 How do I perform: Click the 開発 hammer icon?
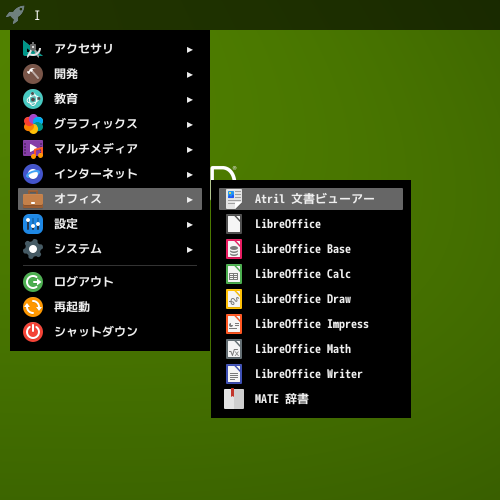click(33, 74)
